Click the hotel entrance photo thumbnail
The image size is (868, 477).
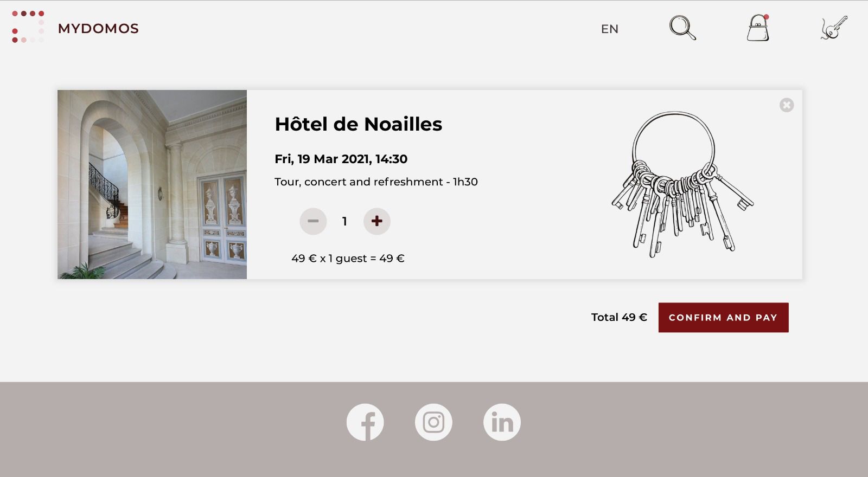pos(152,184)
